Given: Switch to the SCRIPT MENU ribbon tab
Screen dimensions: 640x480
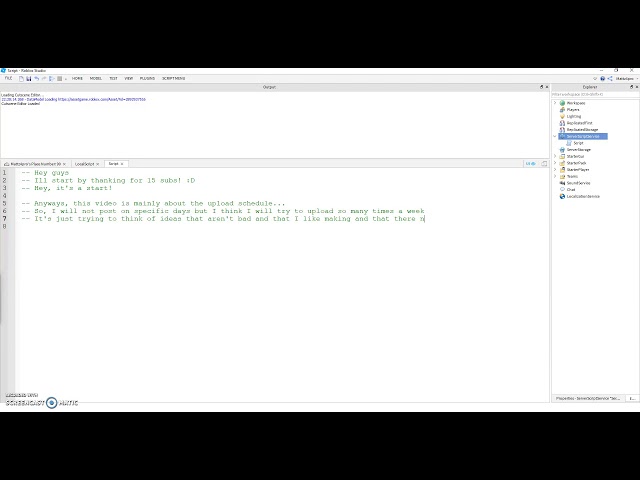Looking at the screenshot, I should point(173,78).
